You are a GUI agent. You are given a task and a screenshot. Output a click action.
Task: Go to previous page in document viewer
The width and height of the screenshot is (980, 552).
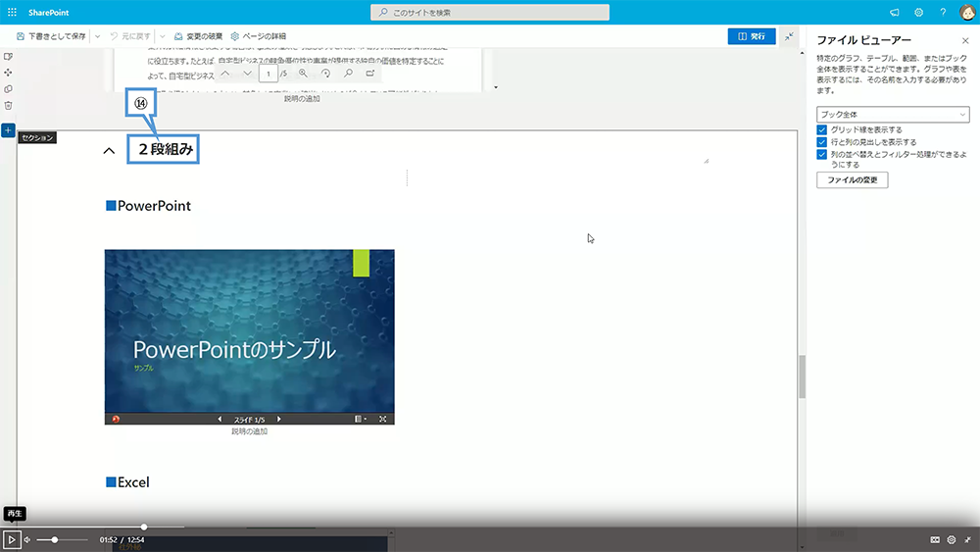point(225,74)
